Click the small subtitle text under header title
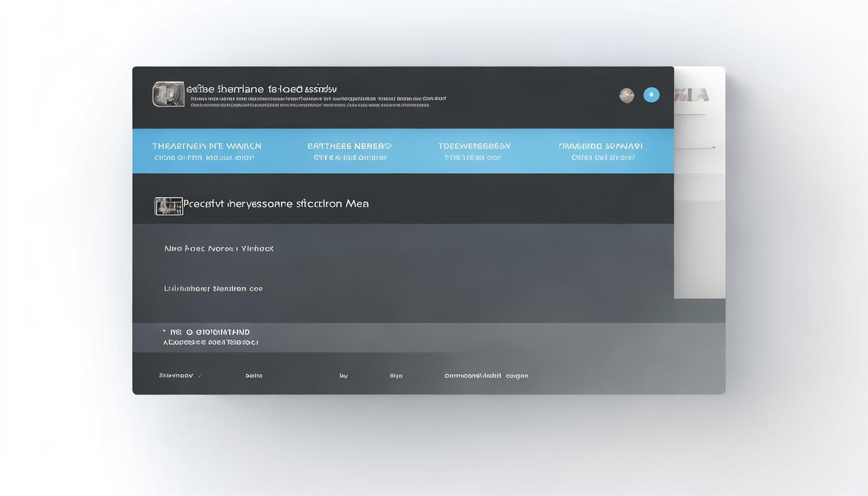Image resolution: width=868 pixels, height=496 pixels. 316,101
